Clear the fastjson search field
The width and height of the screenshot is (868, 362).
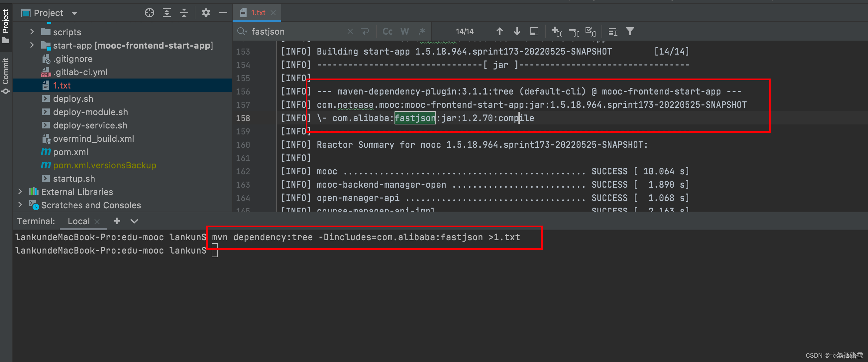pyautogui.click(x=350, y=31)
